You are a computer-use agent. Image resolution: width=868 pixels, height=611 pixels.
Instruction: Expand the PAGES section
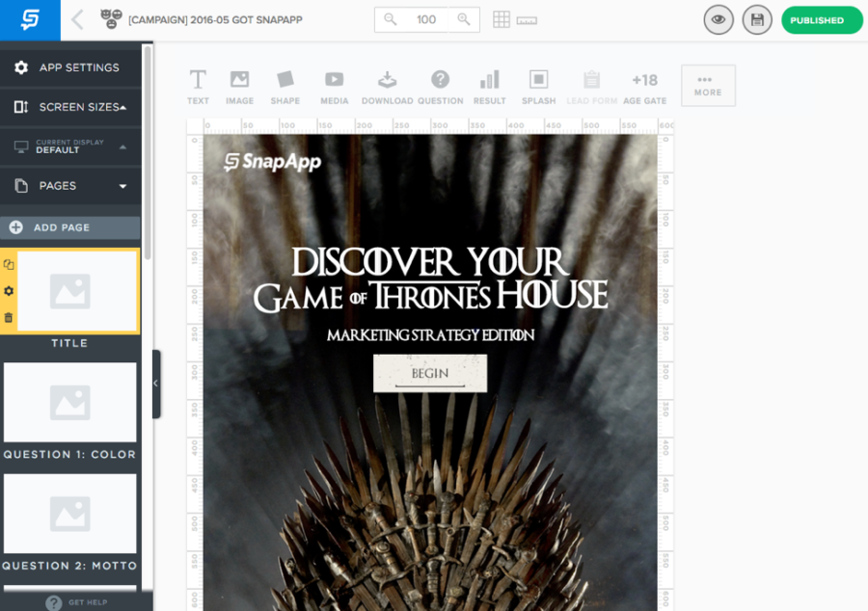point(70,186)
